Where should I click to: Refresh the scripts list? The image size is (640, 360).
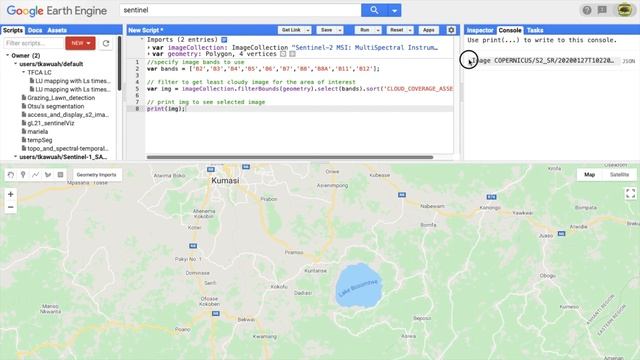(x=106, y=43)
